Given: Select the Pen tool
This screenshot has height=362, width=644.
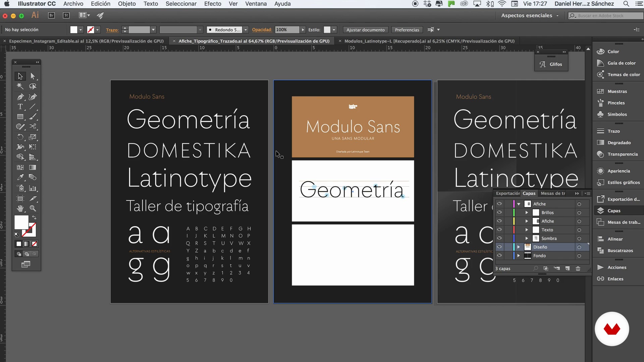Looking at the screenshot, I should pyautogui.click(x=20, y=97).
